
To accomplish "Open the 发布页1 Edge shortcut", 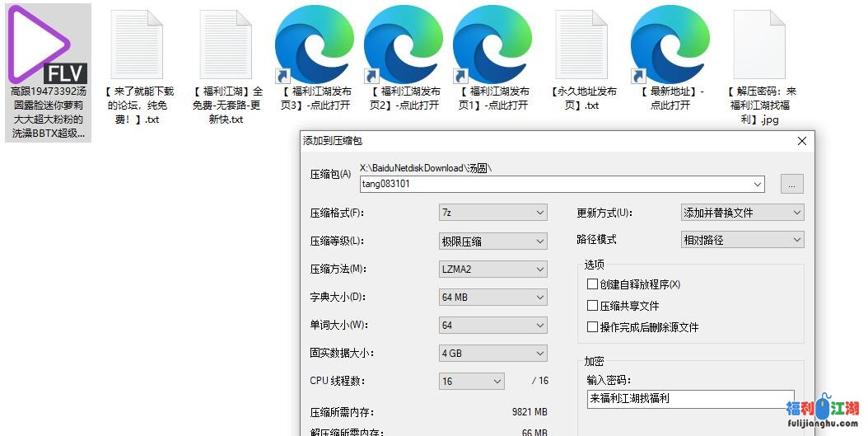I will point(492,45).
